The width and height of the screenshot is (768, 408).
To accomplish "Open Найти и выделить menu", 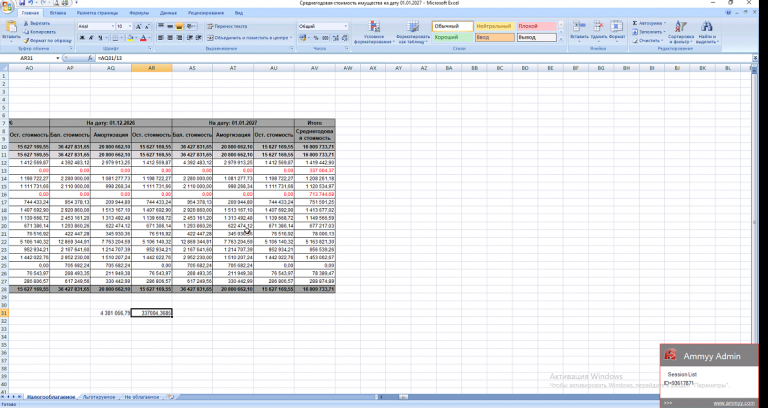I will 707,32.
